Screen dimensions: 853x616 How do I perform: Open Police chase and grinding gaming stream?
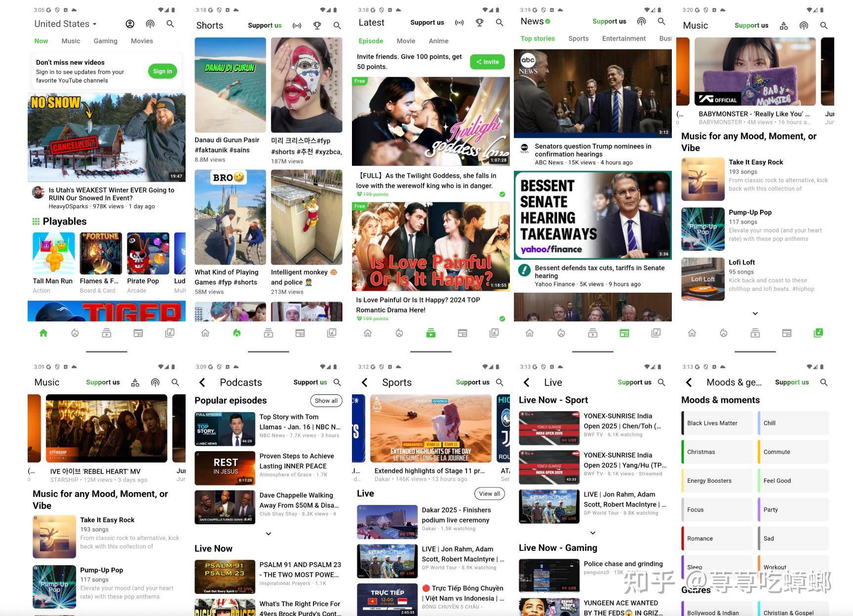pos(593,576)
